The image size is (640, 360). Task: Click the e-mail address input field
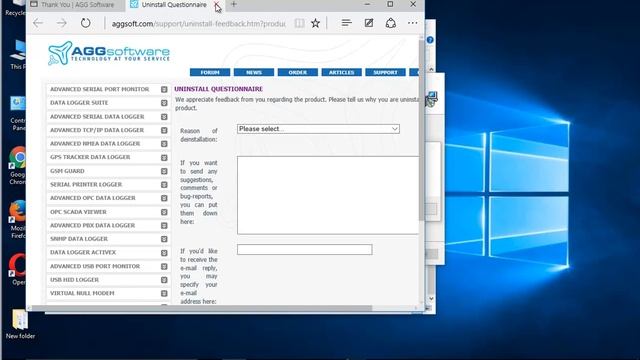click(304, 249)
